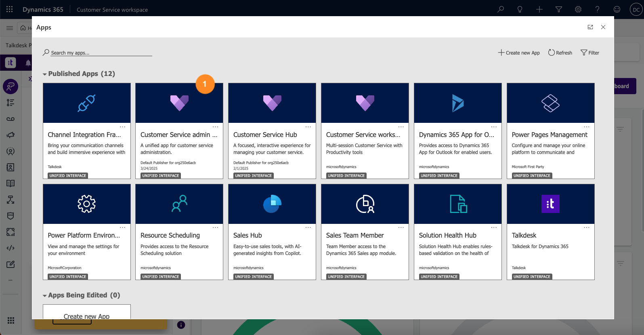This screenshot has width=644, height=335.
Task: Open the Solution Health Hub tile icon
Action: [x=458, y=204]
